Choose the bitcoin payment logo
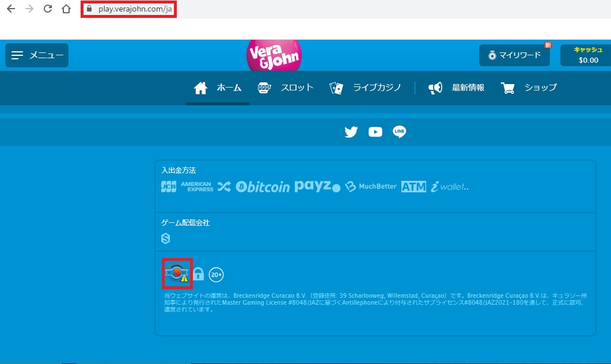This screenshot has width=611, height=364. pyautogui.click(x=263, y=187)
